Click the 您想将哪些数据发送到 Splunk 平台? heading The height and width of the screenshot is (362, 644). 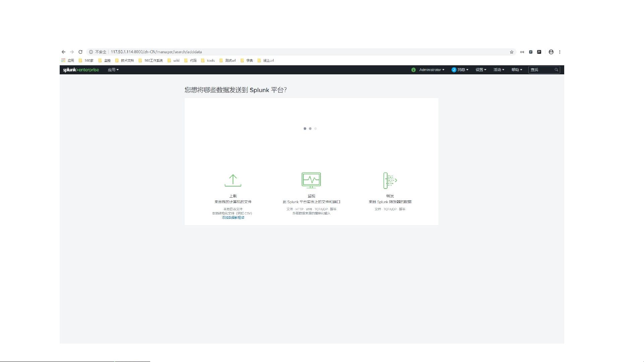click(235, 90)
